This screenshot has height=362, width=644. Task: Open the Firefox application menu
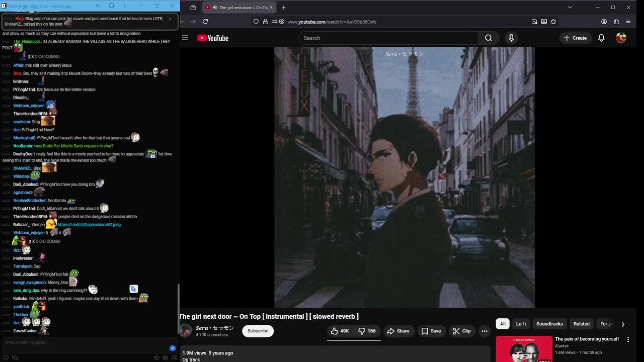tap(628, 22)
